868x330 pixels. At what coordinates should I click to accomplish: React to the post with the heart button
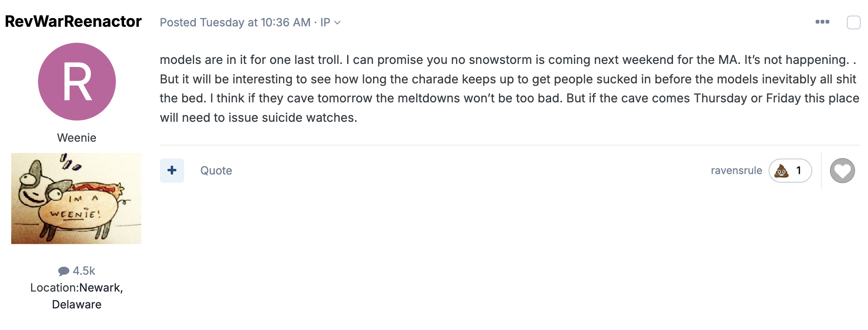click(x=842, y=171)
